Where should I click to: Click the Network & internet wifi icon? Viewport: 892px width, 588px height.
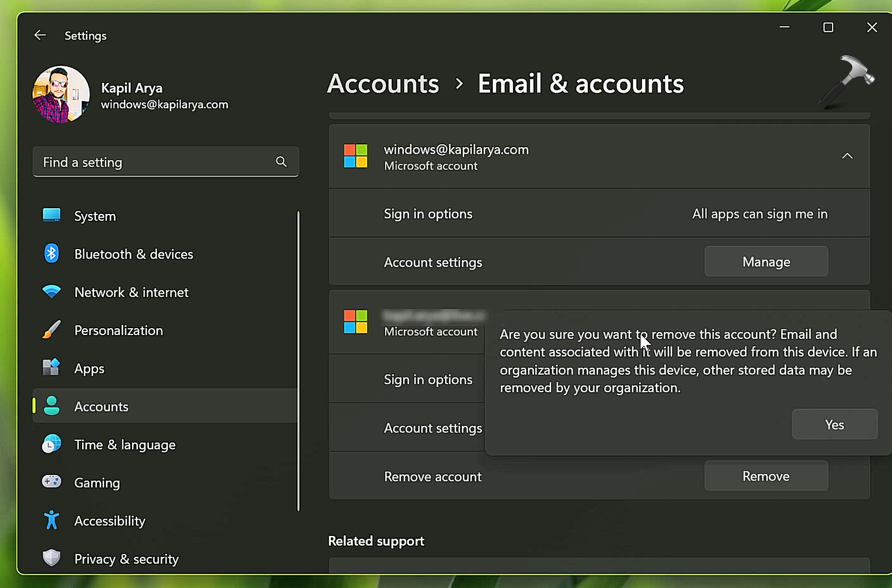(x=52, y=292)
